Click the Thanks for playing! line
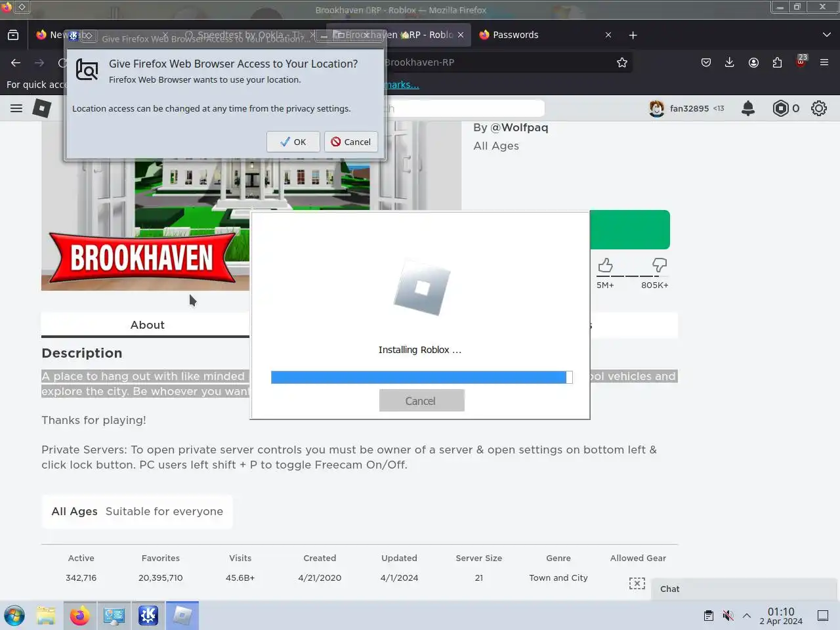The image size is (840, 630). coord(94,420)
